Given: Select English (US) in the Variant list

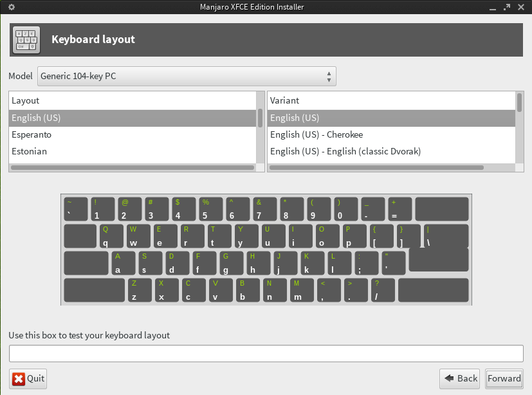Looking at the screenshot, I should 391,118.
